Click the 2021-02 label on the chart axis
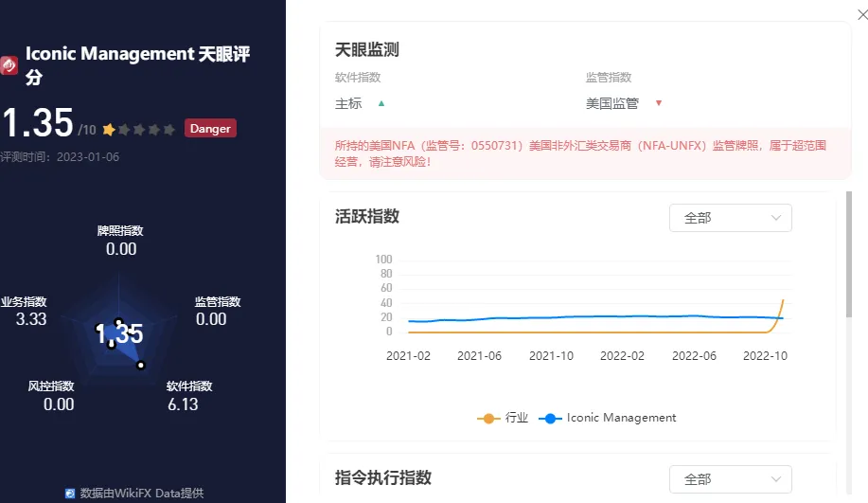Viewport: 868px width, 503px height. coord(409,356)
